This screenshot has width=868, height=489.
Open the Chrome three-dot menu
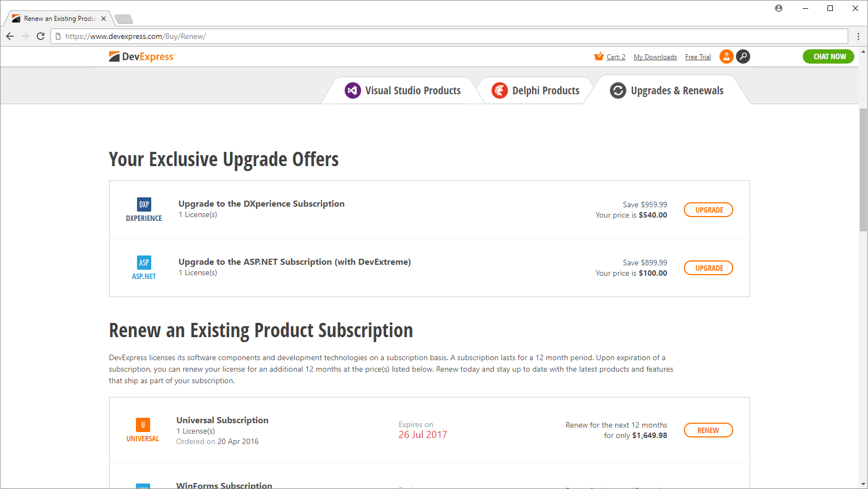858,36
